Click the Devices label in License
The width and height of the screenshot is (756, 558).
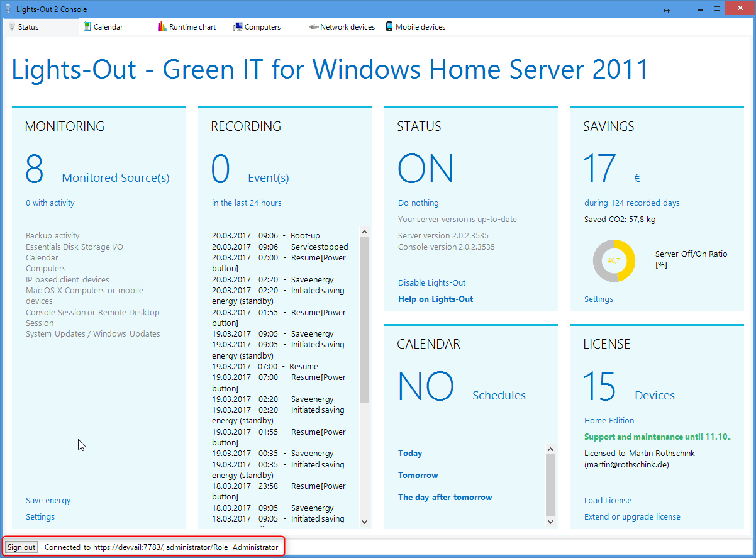pos(655,396)
